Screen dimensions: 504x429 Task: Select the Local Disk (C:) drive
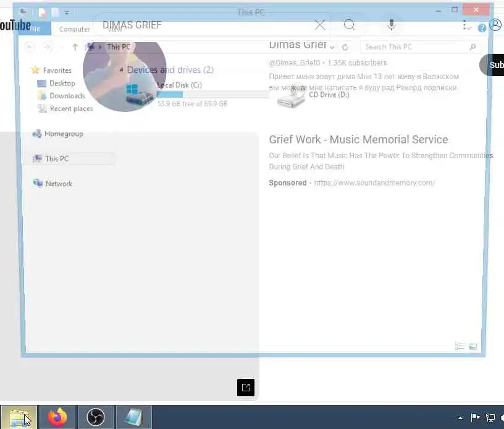[x=180, y=85]
